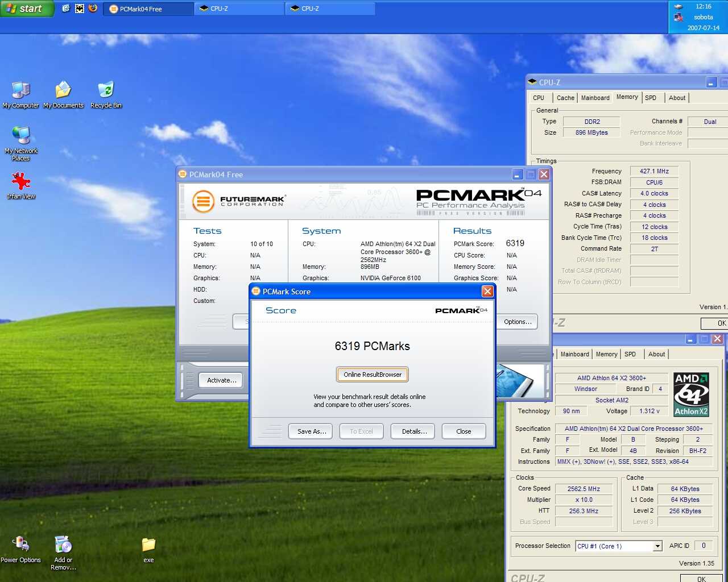Click the HTT value 256.3 MHz
The height and width of the screenshot is (582, 728).
pyautogui.click(x=584, y=511)
